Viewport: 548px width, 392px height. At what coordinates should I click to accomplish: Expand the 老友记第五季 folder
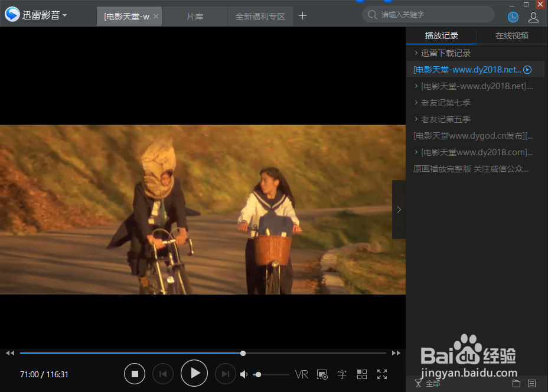416,119
